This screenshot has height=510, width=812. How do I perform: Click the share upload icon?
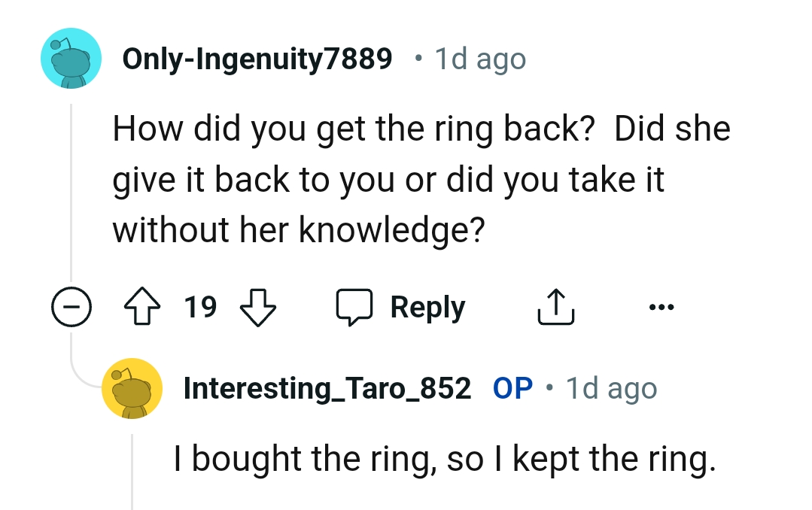[555, 306]
